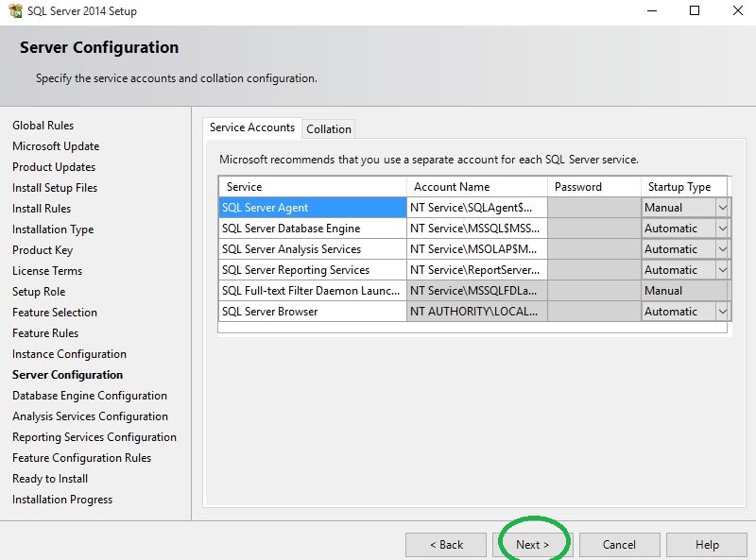
Task: Click Feature Rules step
Action: pos(45,333)
